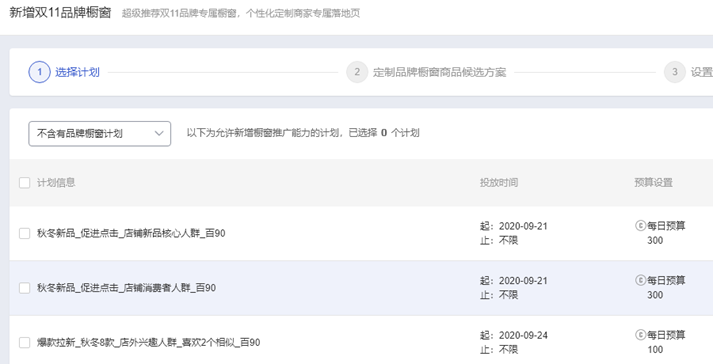Click the daily budget icon for the first plan
The height and width of the screenshot is (364, 713).
tap(641, 226)
